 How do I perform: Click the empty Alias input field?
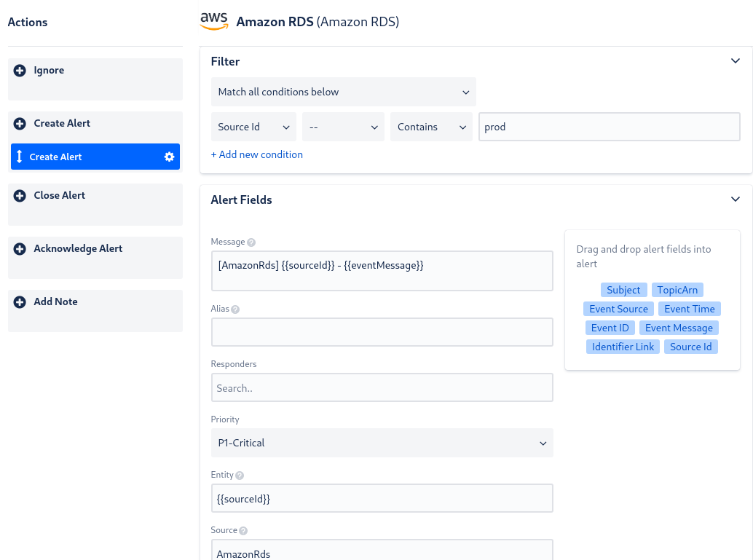click(382, 332)
